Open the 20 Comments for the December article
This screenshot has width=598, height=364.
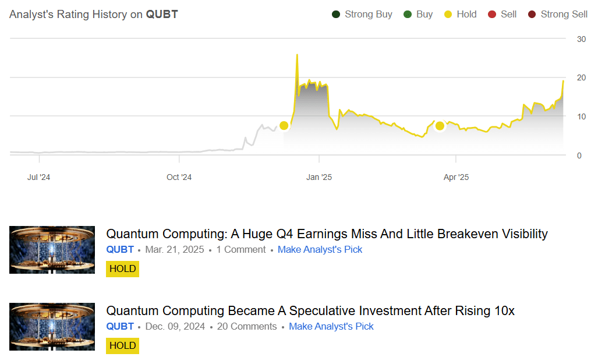tap(247, 326)
